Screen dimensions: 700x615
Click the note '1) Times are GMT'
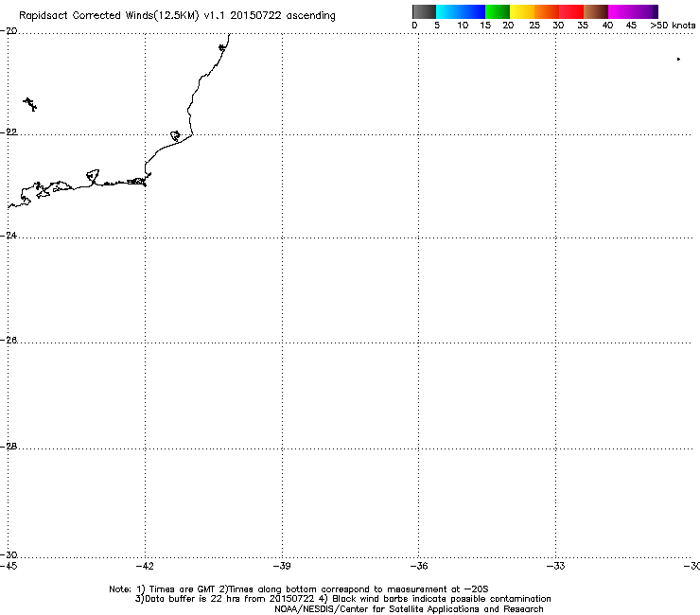(x=176, y=589)
